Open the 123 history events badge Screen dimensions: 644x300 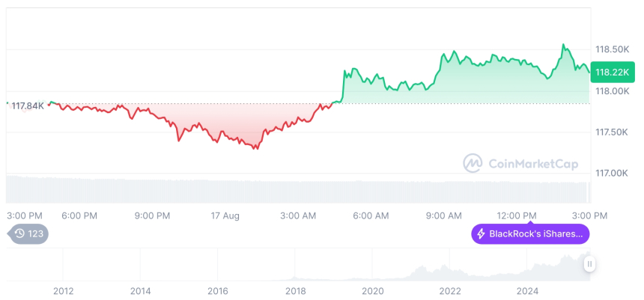[x=28, y=234]
